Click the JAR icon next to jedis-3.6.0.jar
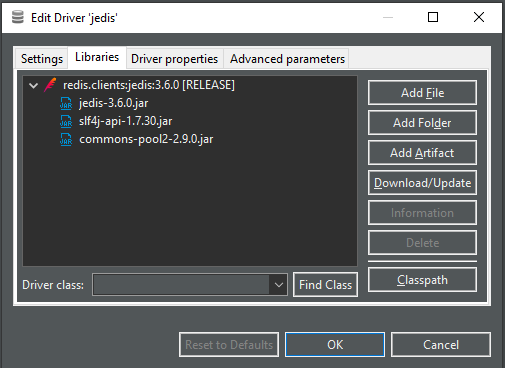The image size is (505, 368). [x=66, y=103]
